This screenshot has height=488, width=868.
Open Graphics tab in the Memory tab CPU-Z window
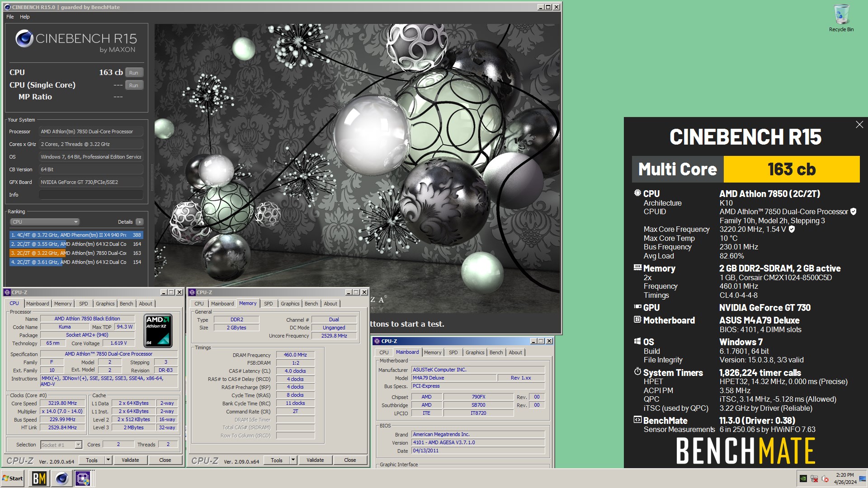point(290,304)
